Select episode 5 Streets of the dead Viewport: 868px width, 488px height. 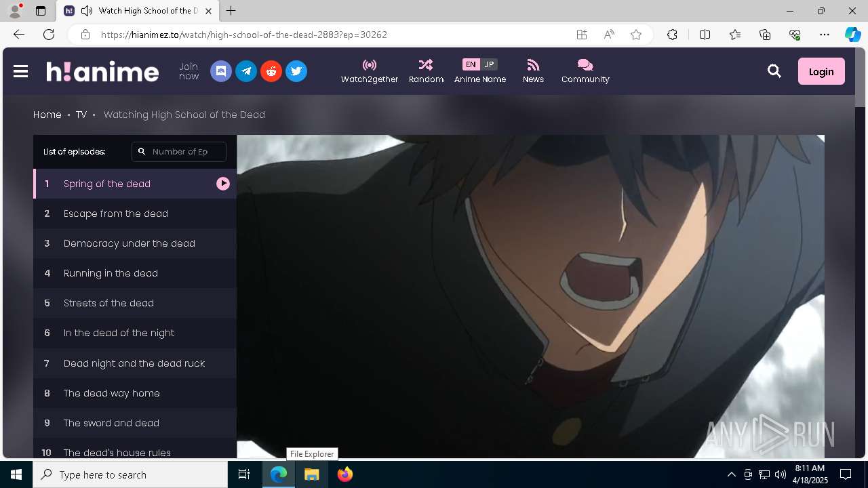[135, 303]
